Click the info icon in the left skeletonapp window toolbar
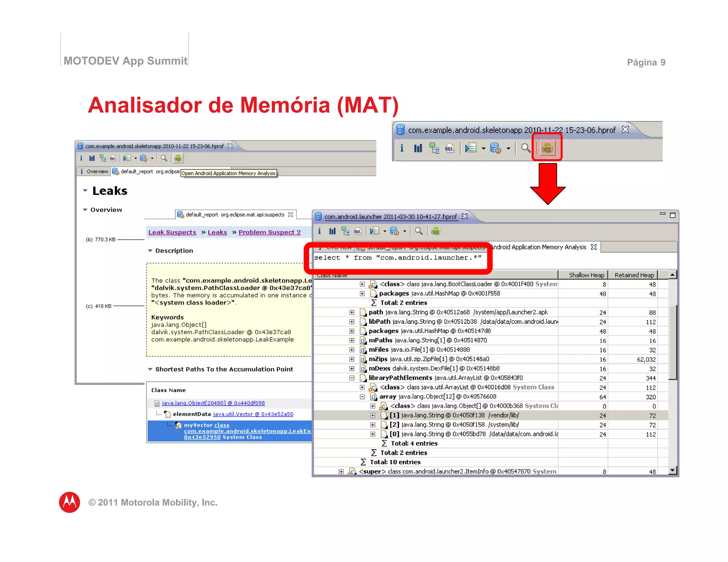728x562 pixels. pyautogui.click(x=81, y=158)
